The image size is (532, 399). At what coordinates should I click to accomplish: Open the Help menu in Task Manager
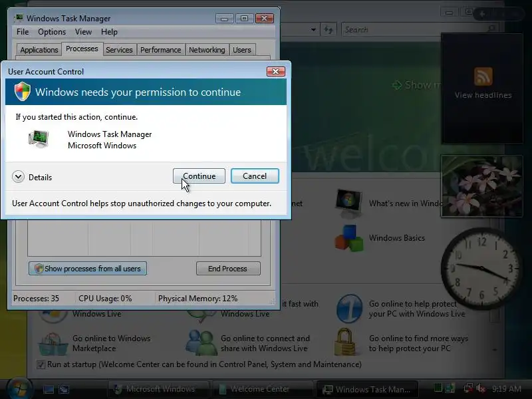(x=109, y=32)
